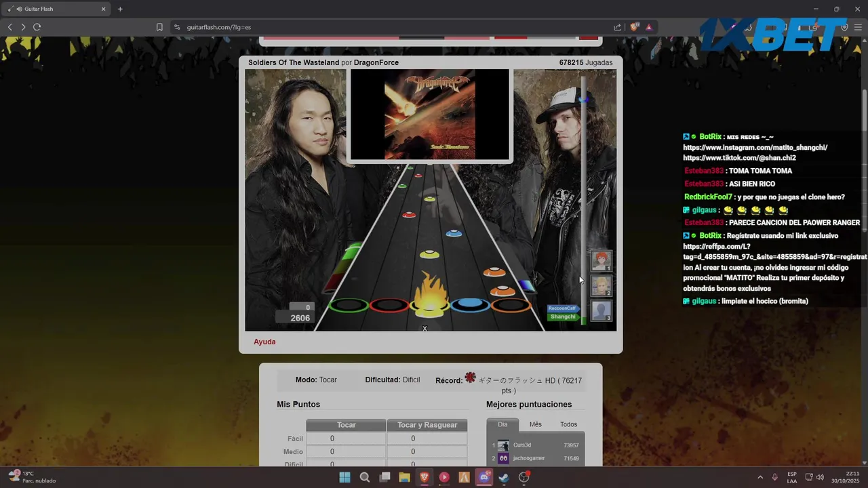Click player avatar ranked 3 in game
Viewport: 868px width, 488px height.
601,310
